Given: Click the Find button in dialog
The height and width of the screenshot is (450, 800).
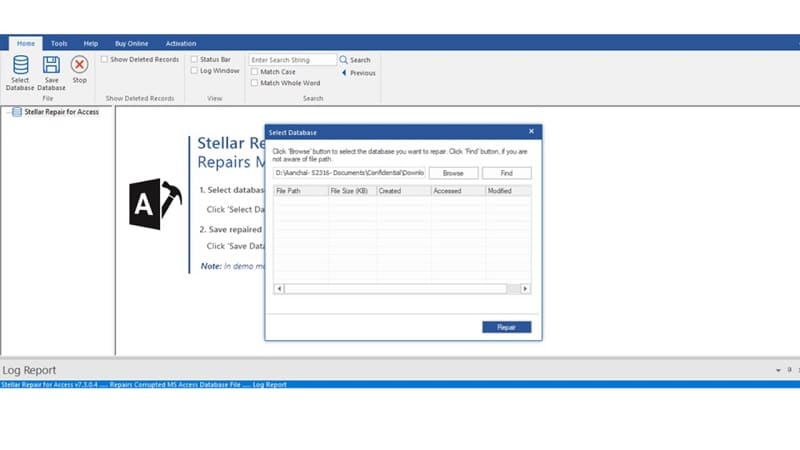Looking at the screenshot, I should [507, 173].
